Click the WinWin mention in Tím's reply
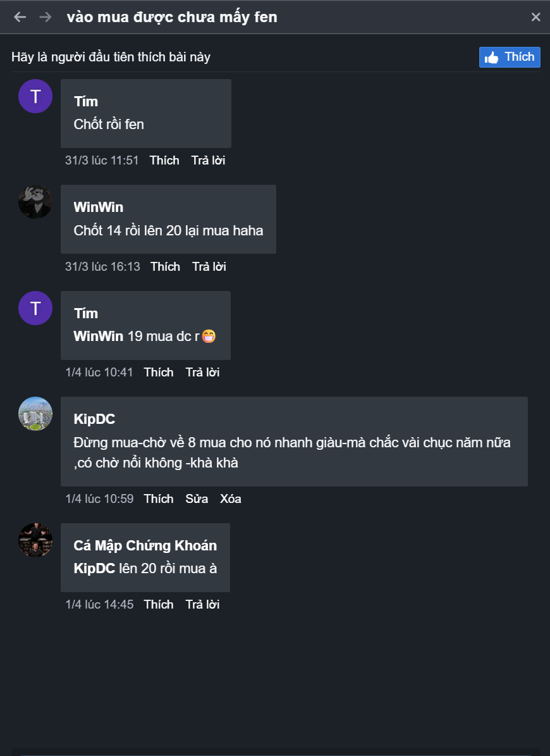Image resolution: width=550 pixels, height=756 pixels. click(99, 337)
